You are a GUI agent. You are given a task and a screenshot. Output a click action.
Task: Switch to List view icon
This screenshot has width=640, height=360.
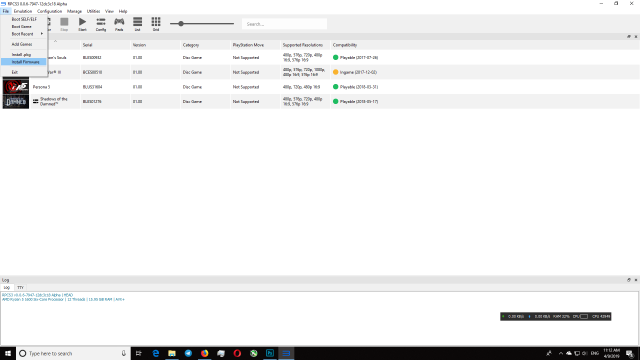[x=138, y=24]
